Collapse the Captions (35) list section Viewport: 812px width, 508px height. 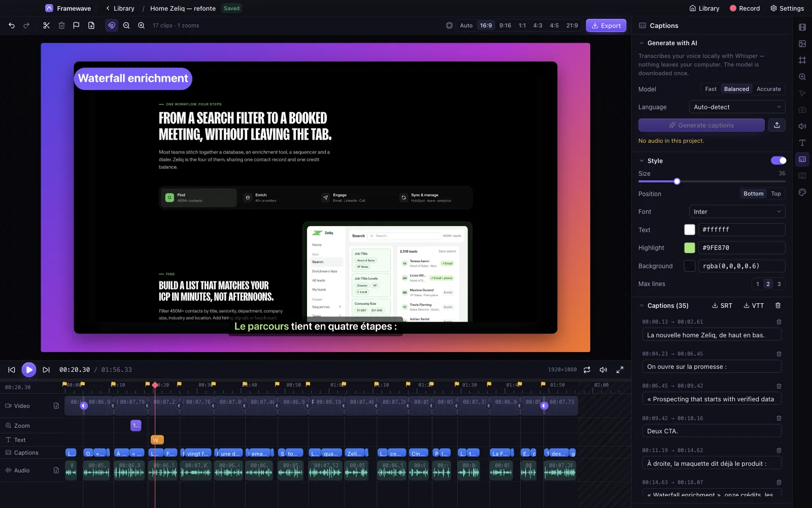click(641, 305)
